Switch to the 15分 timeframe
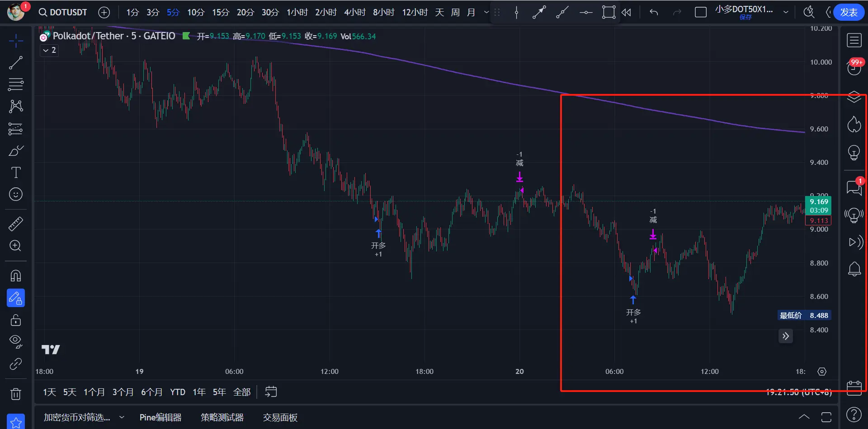 221,12
